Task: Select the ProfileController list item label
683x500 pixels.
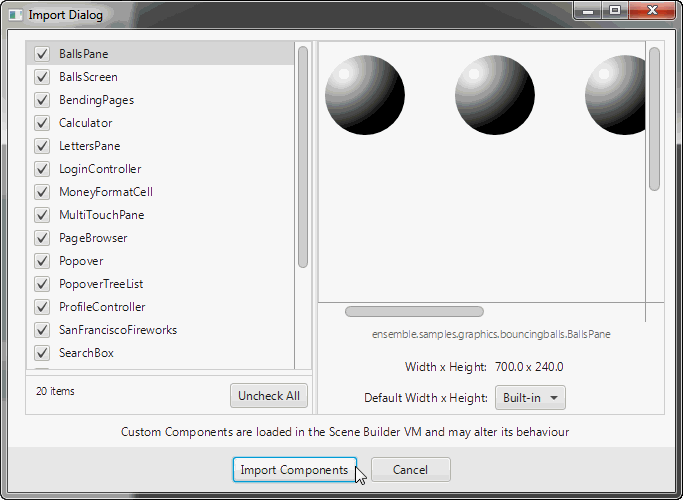Action: pyautogui.click(x=102, y=307)
